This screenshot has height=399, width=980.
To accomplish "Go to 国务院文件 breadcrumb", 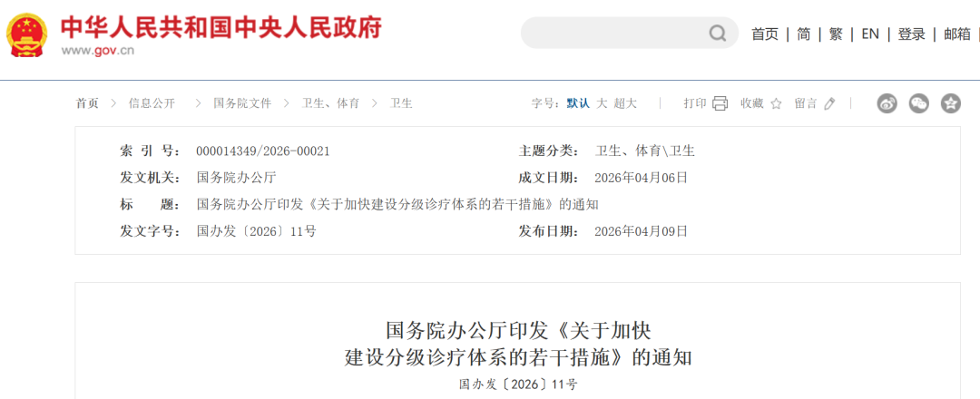I will 242,103.
